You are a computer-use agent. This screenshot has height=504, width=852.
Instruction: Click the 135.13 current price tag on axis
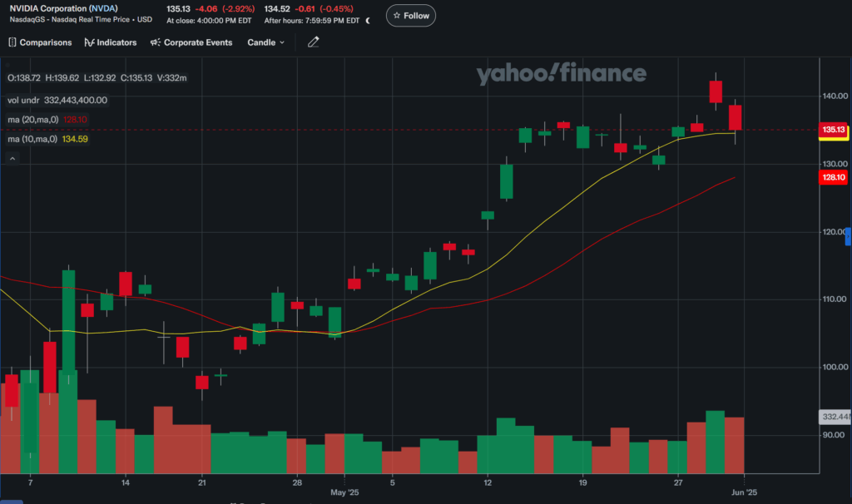pos(833,129)
